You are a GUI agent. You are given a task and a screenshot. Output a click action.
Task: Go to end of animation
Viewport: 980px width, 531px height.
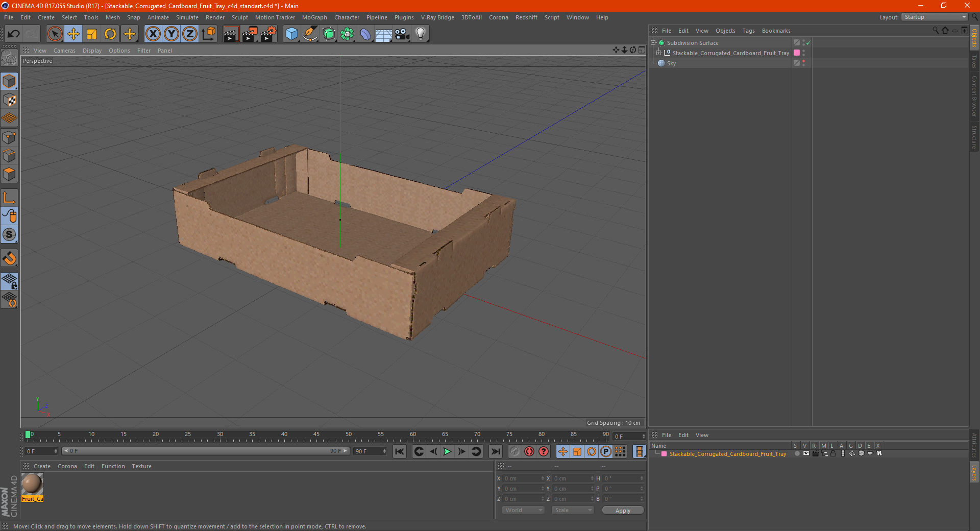tap(495, 451)
